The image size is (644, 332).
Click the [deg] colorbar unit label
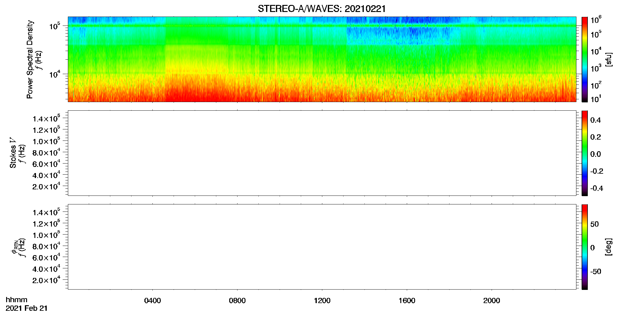[x=609, y=247]
